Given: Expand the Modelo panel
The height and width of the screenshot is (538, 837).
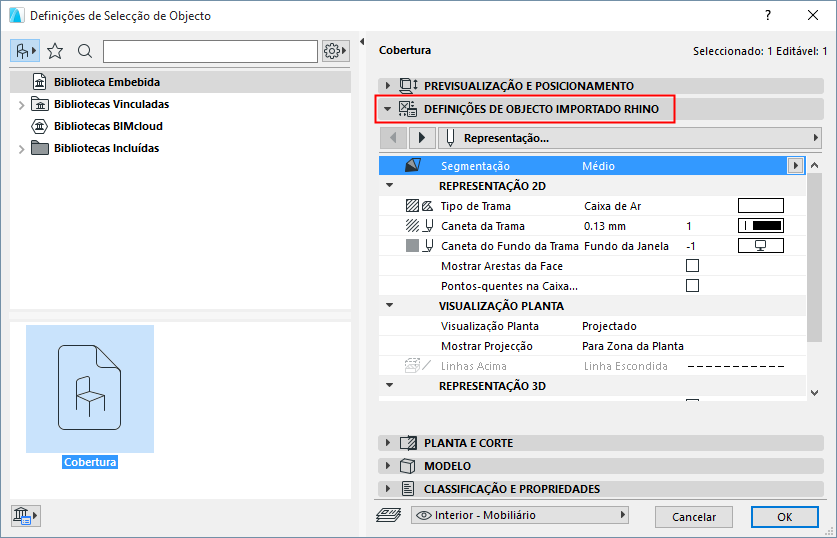Looking at the screenshot, I should click(x=388, y=465).
